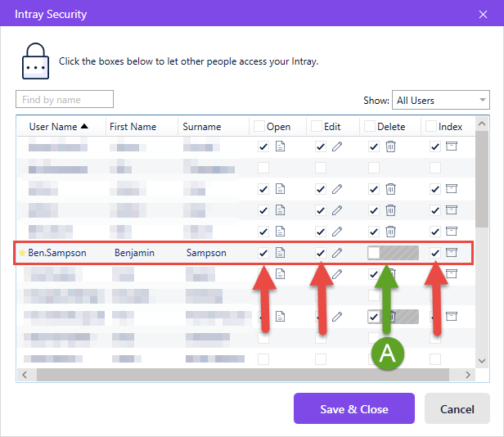Image resolution: width=504 pixels, height=437 pixels.
Task: Click the Save & Close button
Action: (354, 408)
